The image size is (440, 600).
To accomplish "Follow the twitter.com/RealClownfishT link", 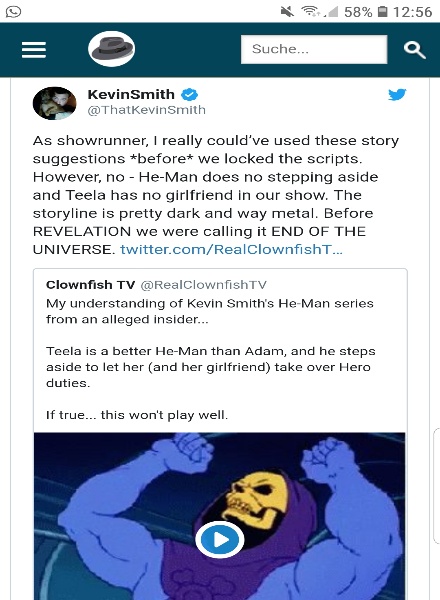I will 231,249.
